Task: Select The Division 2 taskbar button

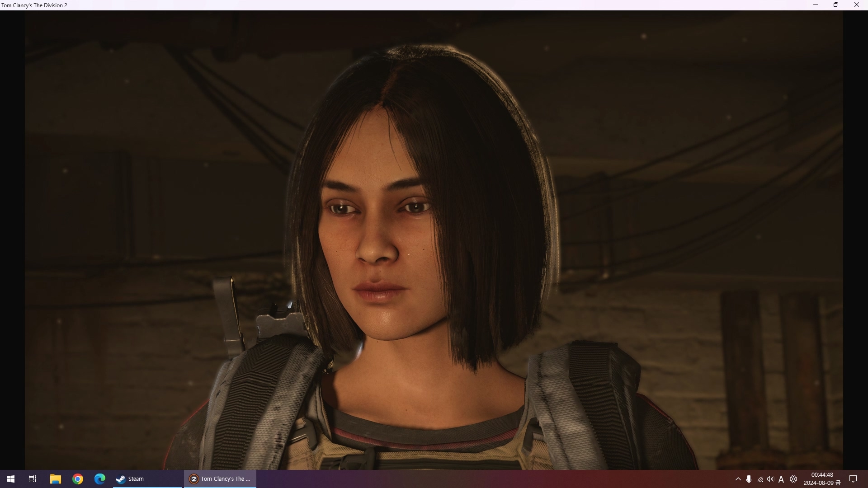Action: tap(220, 479)
